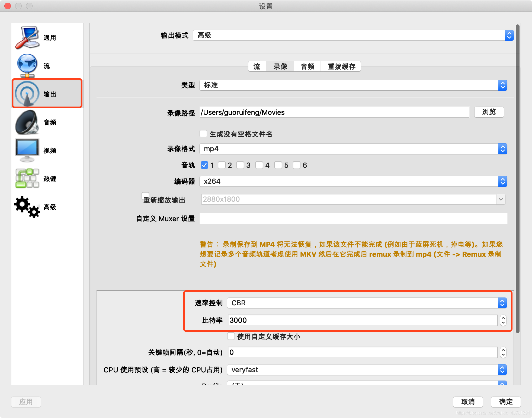Click the Confirm (确定) button
This screenshot has height=418, width=532.
pos(505,402)
